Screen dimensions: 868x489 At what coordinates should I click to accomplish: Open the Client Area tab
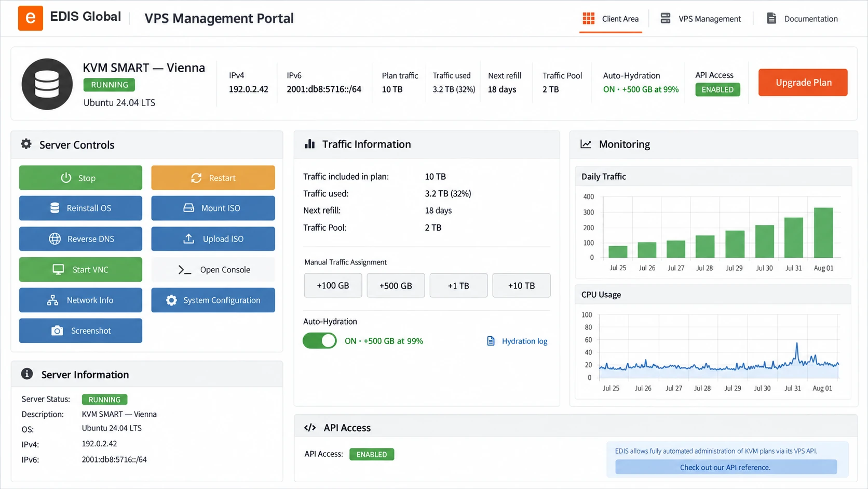tap(611, 19)
